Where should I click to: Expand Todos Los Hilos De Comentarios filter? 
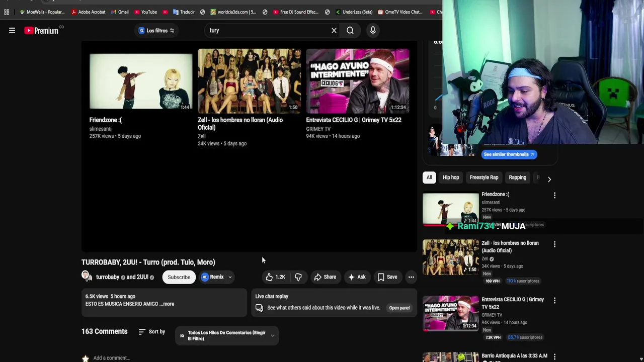227,335
